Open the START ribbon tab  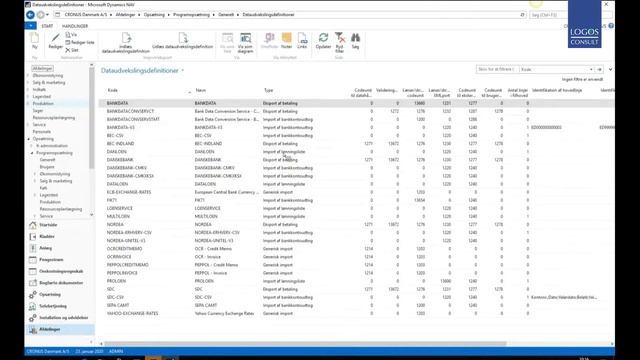(47, 26)
